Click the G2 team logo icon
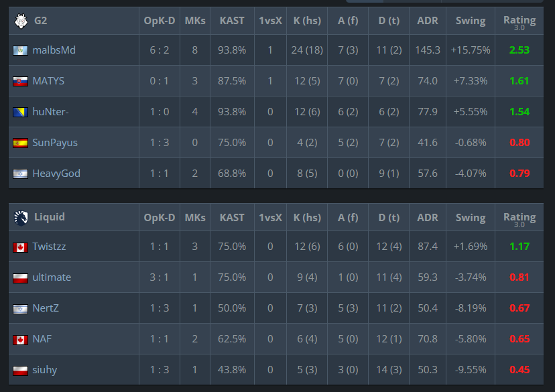555x392 pixels. coord(21,21)
